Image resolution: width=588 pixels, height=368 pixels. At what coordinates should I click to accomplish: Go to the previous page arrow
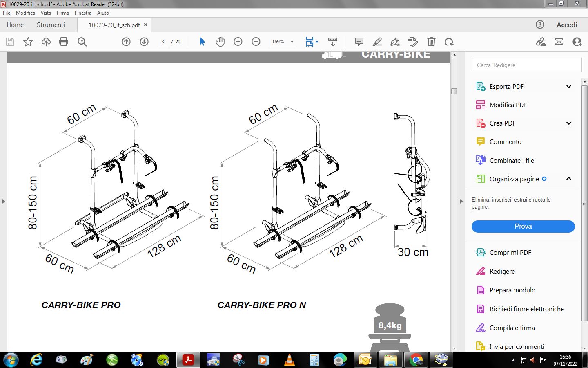[x=126, y=42]
